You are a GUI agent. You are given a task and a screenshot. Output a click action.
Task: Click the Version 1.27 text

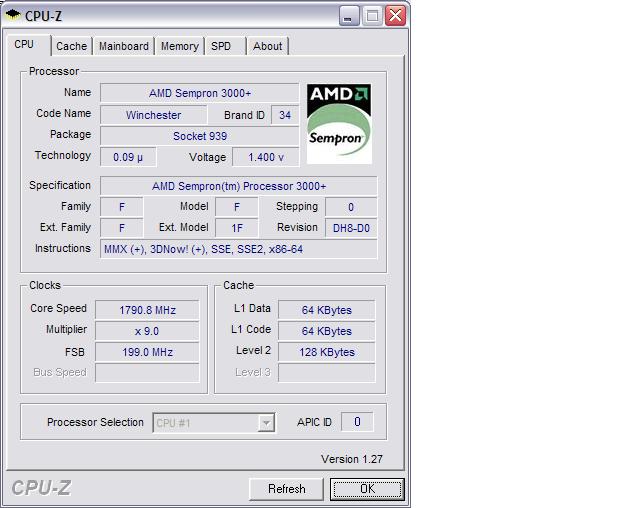pos(352,459)
